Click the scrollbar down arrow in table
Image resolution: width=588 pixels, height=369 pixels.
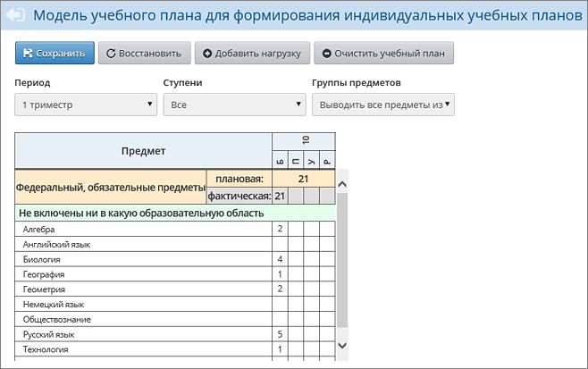pos(342,346)
